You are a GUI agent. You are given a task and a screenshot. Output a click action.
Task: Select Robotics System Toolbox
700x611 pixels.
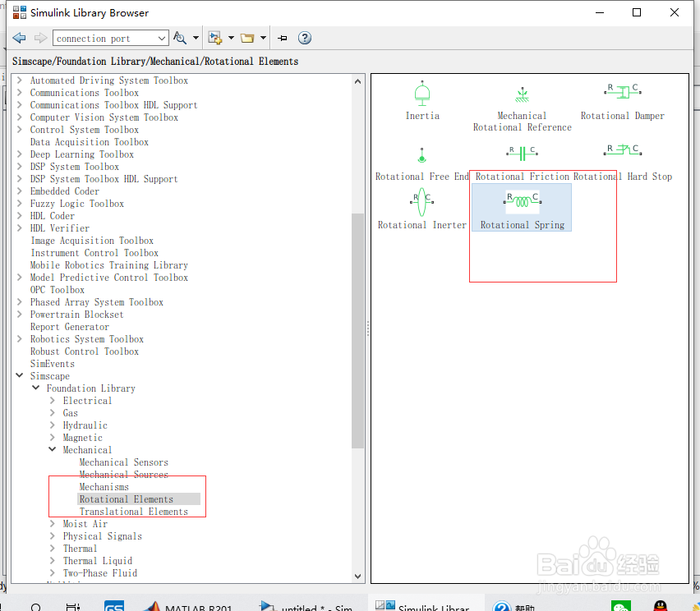[87, 339]
